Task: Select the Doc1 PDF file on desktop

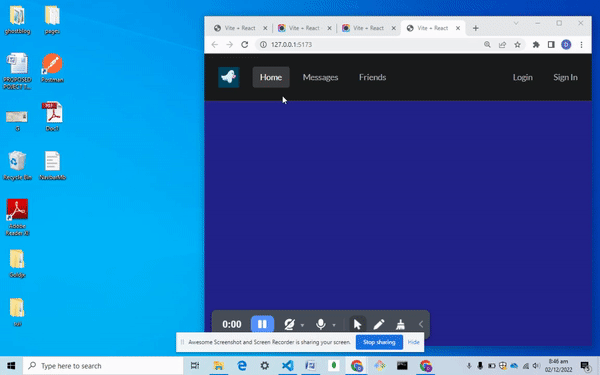Action: (52, 117)
